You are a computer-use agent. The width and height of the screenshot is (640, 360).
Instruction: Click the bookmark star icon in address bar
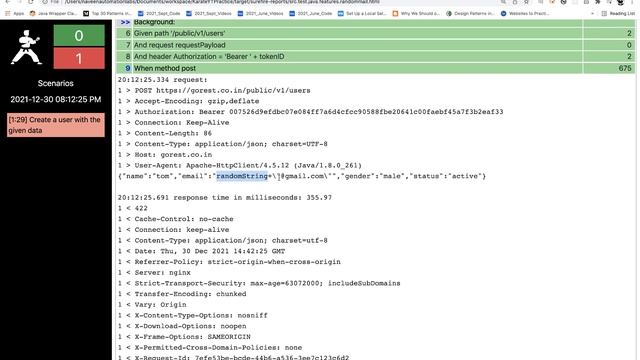[x=527, y=2]
